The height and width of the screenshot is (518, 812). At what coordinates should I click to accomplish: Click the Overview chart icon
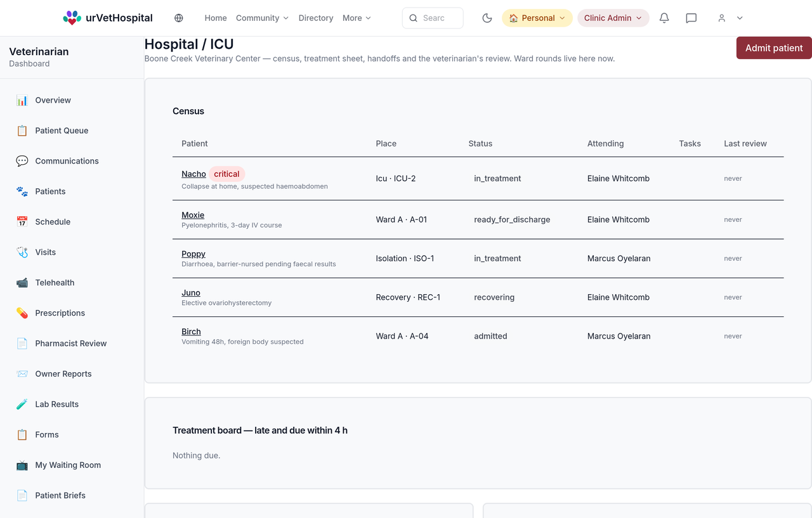[x=22, y=100]
